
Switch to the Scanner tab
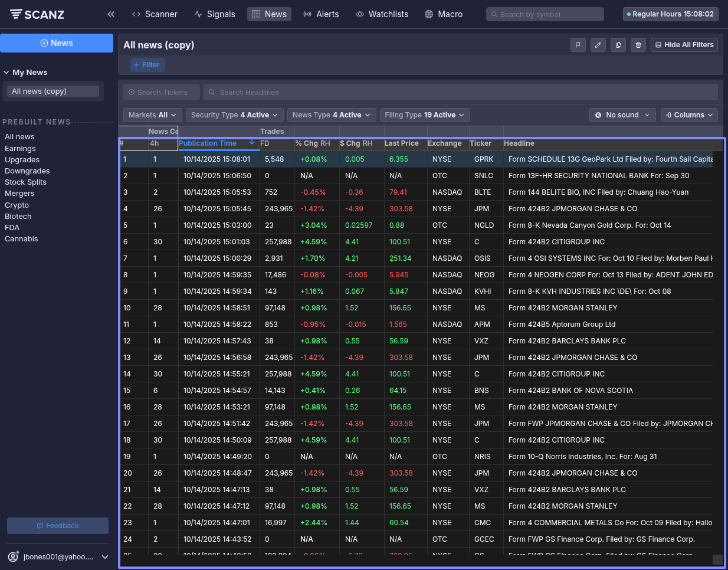point(155,14)
